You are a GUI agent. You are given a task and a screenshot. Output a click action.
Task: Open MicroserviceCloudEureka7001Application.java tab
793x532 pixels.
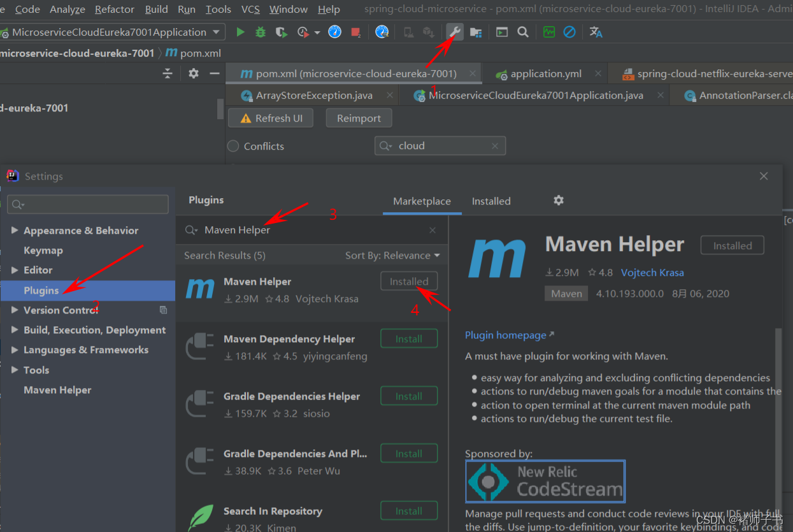point(536,96)
